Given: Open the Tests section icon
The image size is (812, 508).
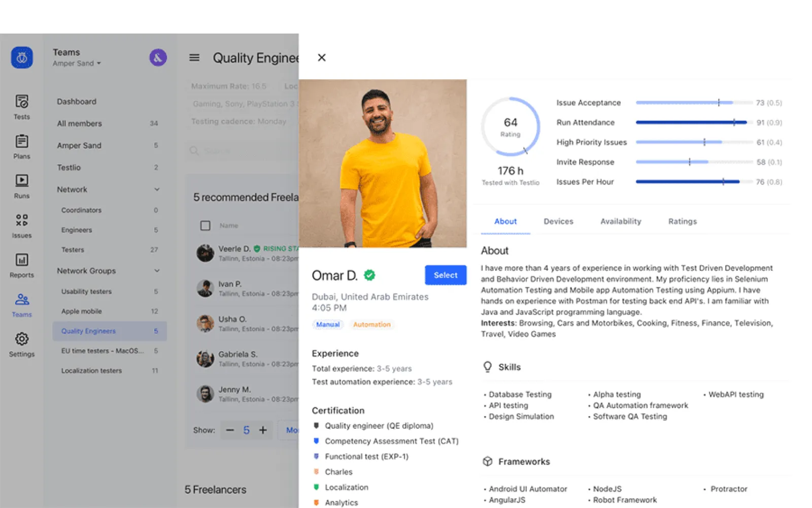Looking at the screenshot, I should click(22, 102).
